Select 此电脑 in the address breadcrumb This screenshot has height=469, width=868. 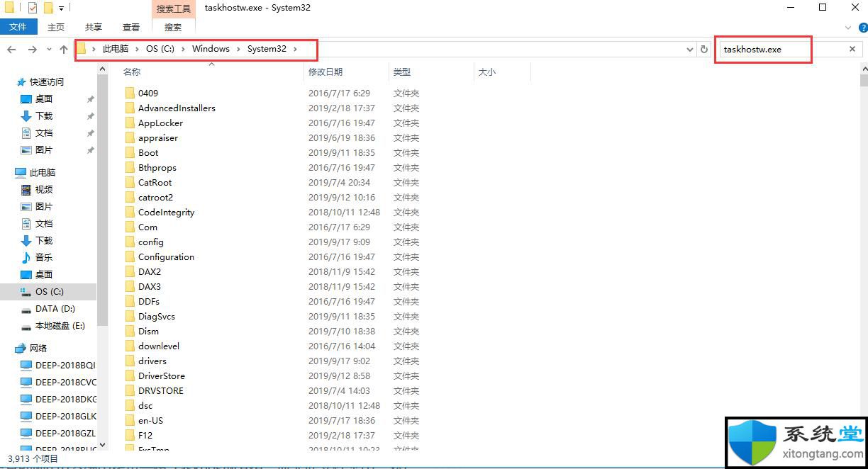pos(116,49)
